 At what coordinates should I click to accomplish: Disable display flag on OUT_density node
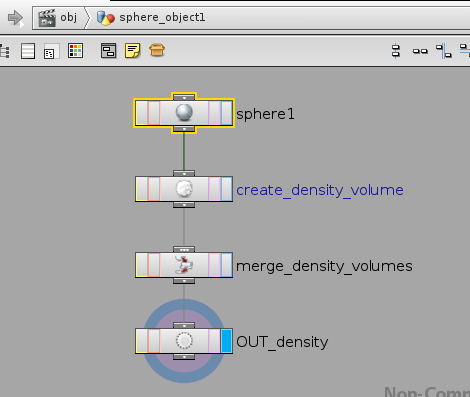227,341
